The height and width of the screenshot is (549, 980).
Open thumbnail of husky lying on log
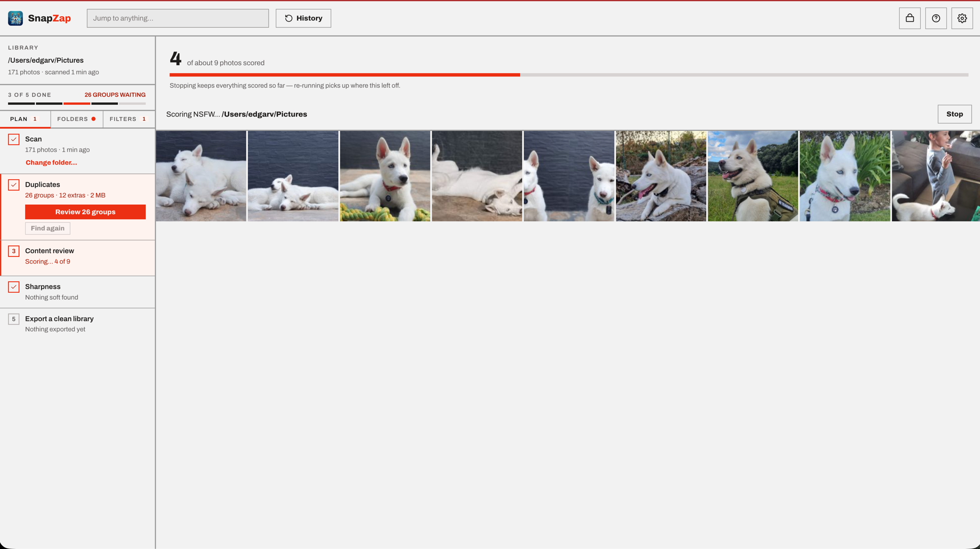[661, 176]
